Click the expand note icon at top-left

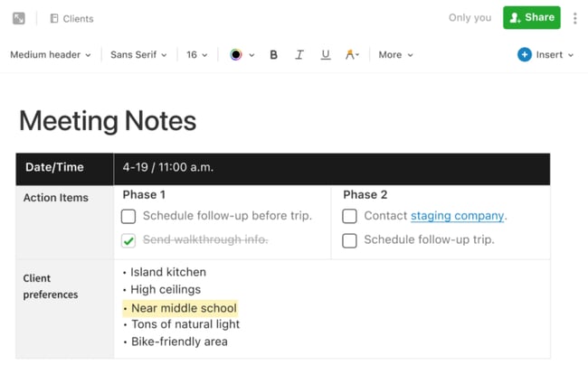tap(18, 18)
